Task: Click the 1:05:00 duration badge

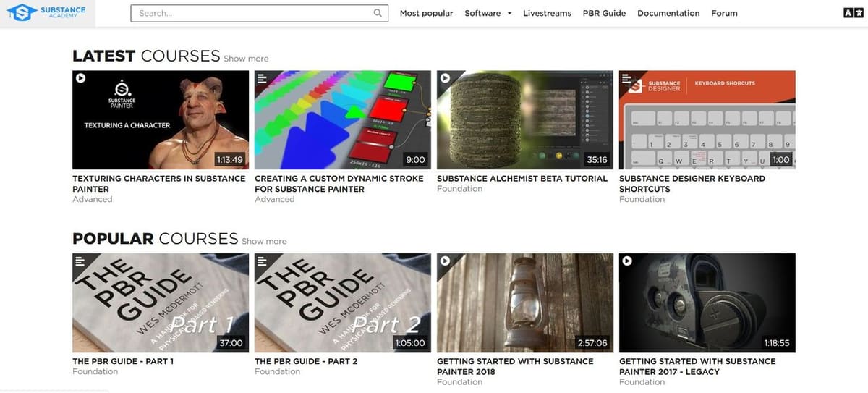Action: pos(410,343)
